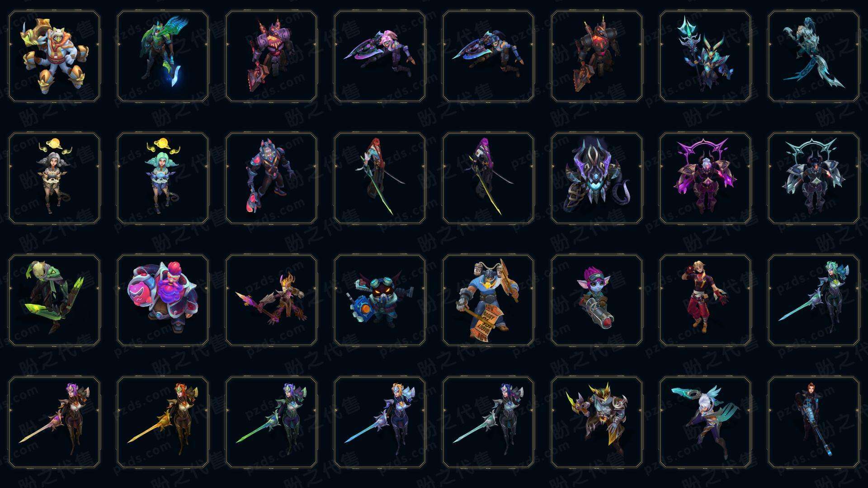Image resolution: width=868 pixels, height=488 pixels.
Task: Open the blue-shirted brute holding orange sign
Action: pyautogui.click(x=488, y=300)
